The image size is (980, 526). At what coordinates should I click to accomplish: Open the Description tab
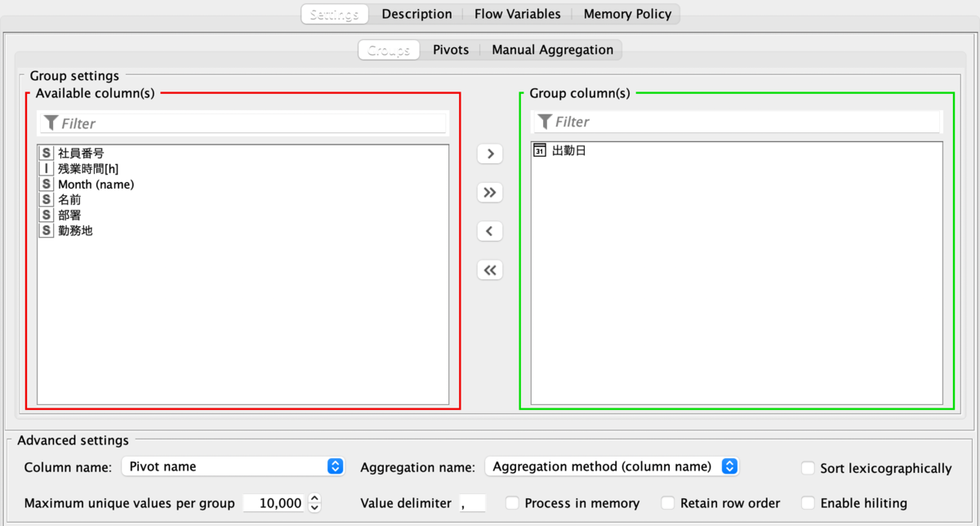tap(416, 14)
